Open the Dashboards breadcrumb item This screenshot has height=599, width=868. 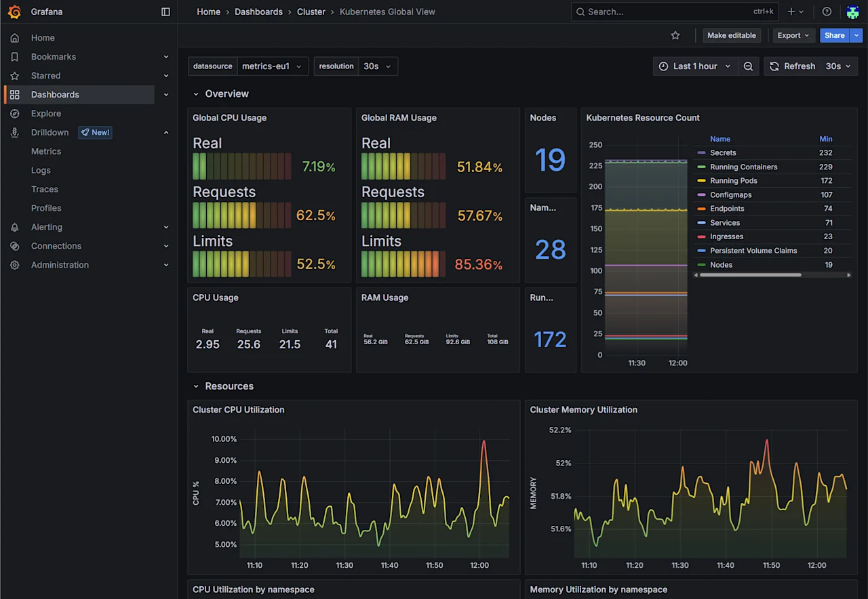pos(258,12)
